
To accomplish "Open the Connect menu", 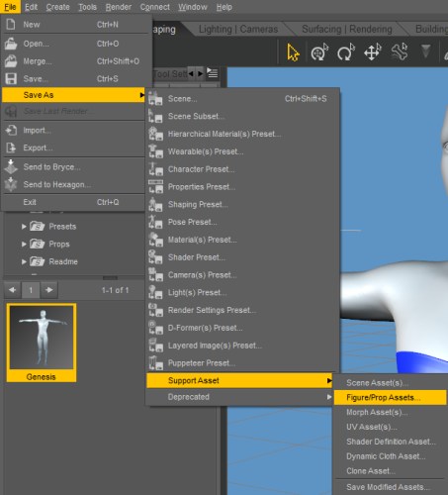I will click(x=154, y=7).
